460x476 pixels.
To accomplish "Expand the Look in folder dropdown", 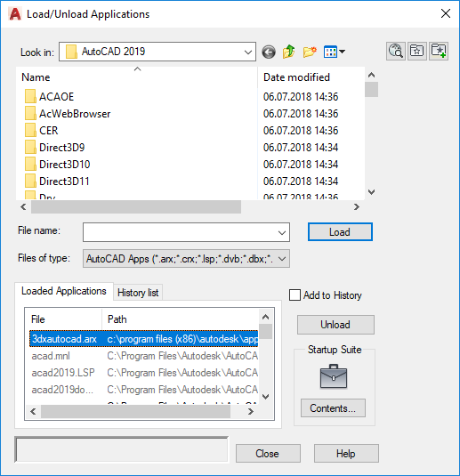I will point(248,52).
